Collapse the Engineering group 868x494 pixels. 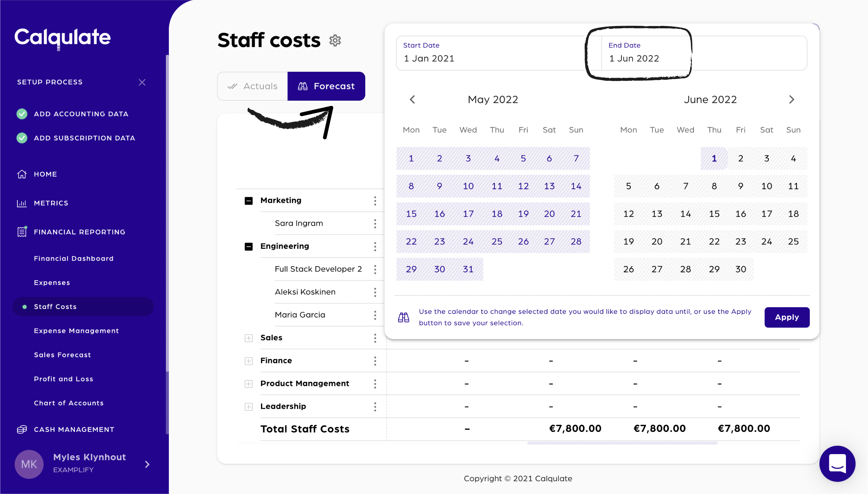[248, 247]
